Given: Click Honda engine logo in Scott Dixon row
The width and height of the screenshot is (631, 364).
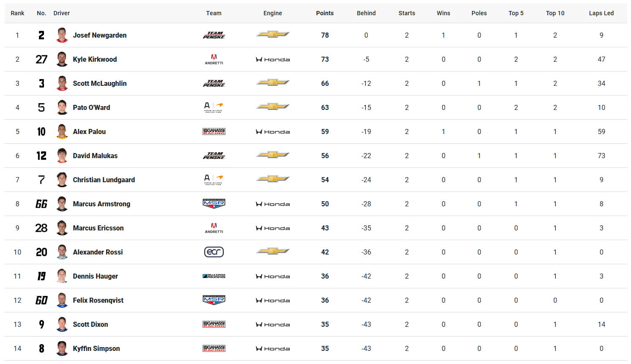Looking at the screenshot, I should click(272, 325).
